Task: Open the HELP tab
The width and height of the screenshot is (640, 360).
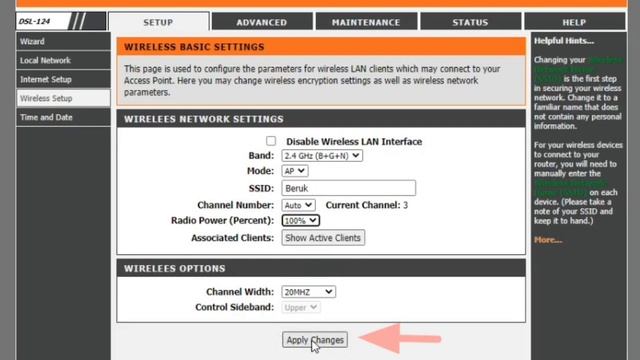Action: coord(574,22)
